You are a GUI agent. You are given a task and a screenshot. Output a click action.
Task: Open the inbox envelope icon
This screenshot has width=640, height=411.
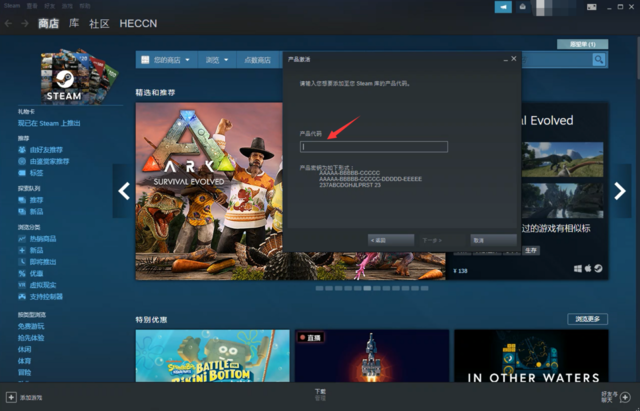pyautogui.click(x=523, y=7)
